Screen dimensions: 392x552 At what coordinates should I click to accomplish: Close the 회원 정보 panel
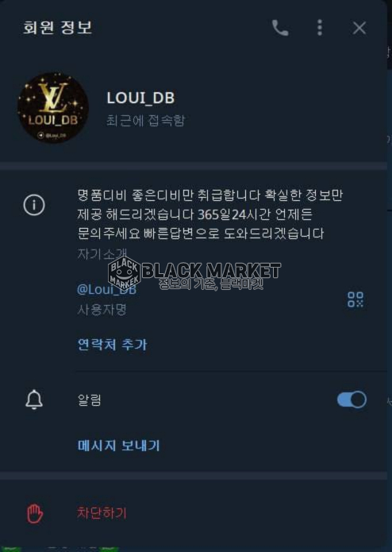359,28
